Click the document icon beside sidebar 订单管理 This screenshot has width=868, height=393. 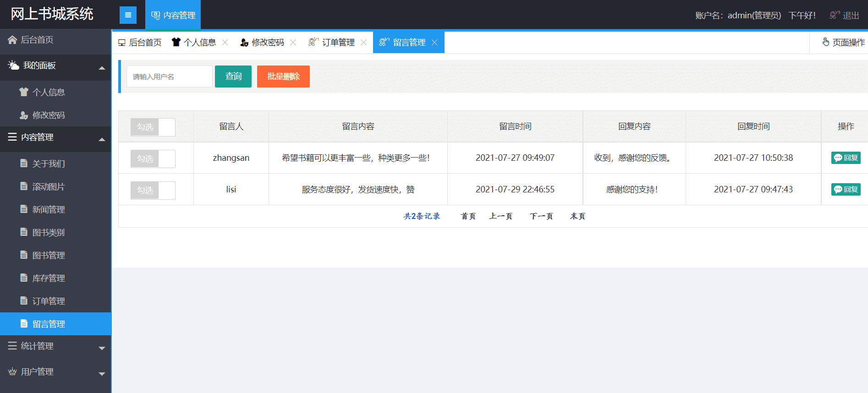(24, 300)
